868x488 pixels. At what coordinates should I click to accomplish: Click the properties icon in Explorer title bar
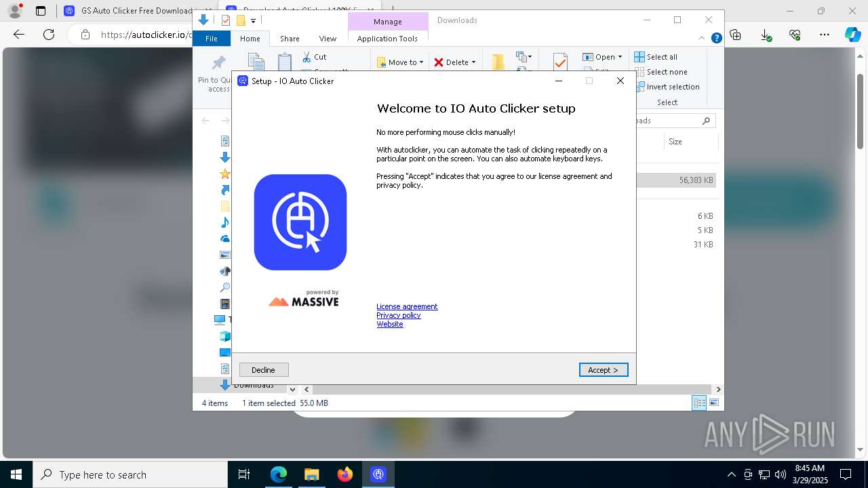coord(226,20)
